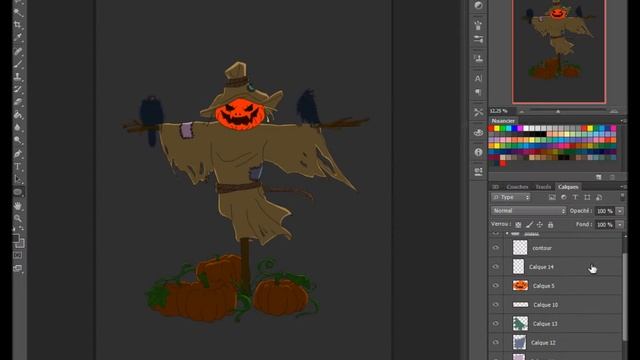Select the Type tool
Viewport: 640px width, 360px height.
[18, 167]
